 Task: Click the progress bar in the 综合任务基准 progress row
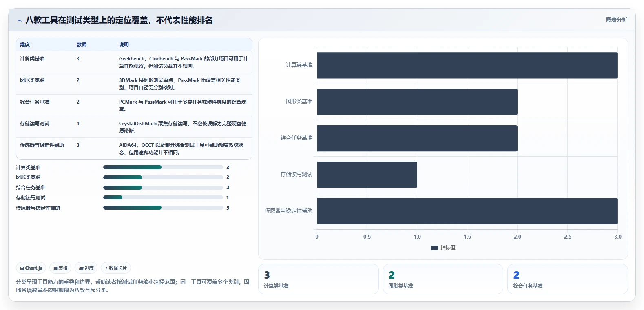163,188
